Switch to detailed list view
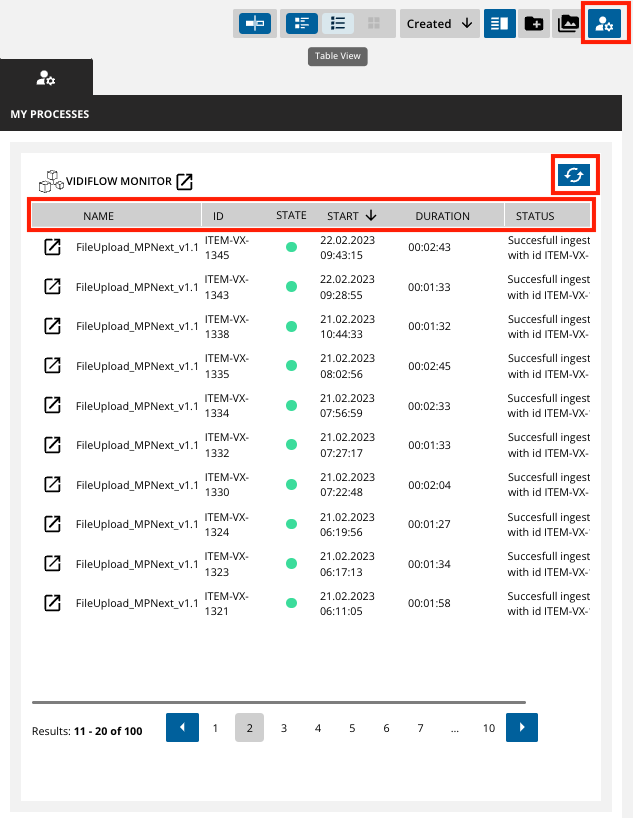633x818 pixels. (x=302, y=24)
